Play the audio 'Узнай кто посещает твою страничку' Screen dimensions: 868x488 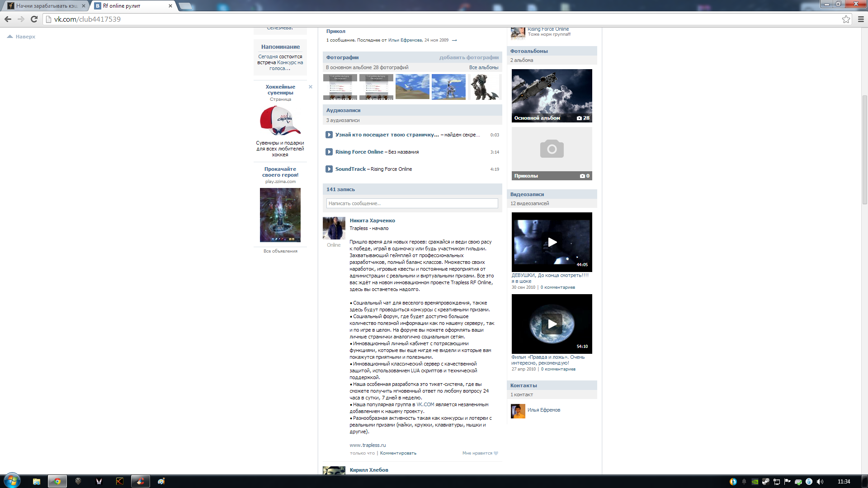(x=329, y=135)
